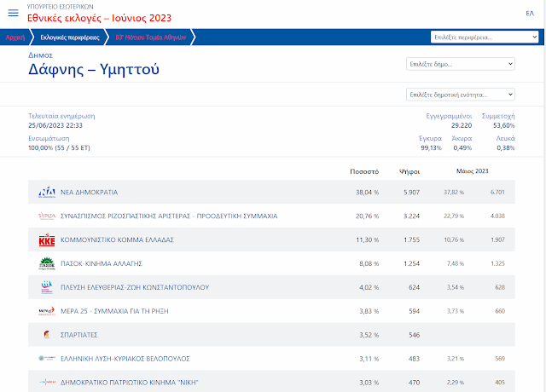Click ΔΗΜΟΚΡΑΤΙΚΟ ΠΑΤΡΙΩΤΙΚΟ ΚΙΝΗΜΑ "ΝΙΚΗ" name
Image resolution: width=546 pixels, height=392 pixels.
129,383
